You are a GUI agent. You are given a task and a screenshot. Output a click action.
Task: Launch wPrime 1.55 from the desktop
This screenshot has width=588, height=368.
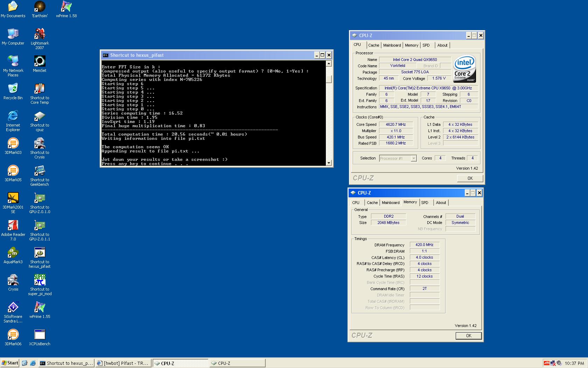pos(40,310)
